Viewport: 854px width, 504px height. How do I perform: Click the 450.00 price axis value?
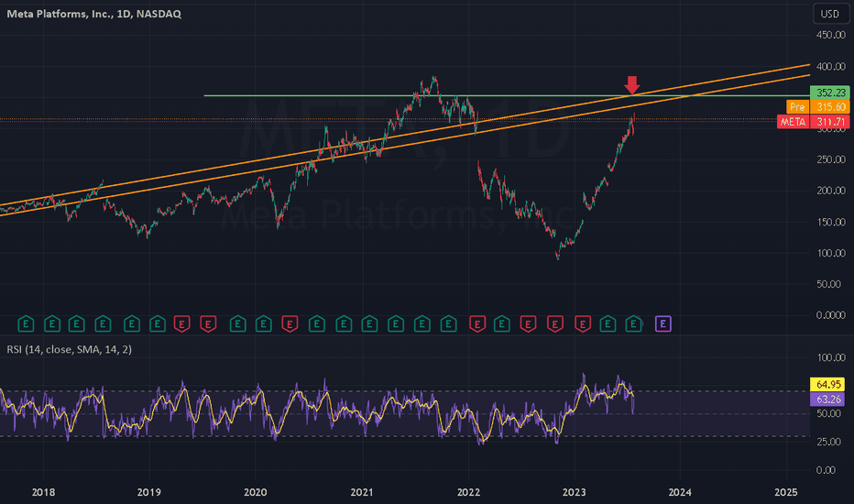[x=830, y=35]
